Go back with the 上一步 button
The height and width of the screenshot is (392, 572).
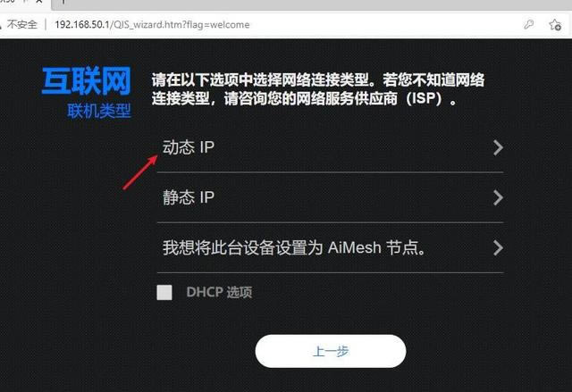point(331,351)
